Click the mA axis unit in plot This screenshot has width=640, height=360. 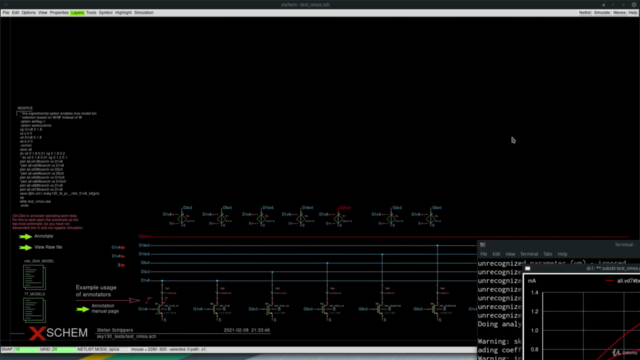(x=531, y=281)
